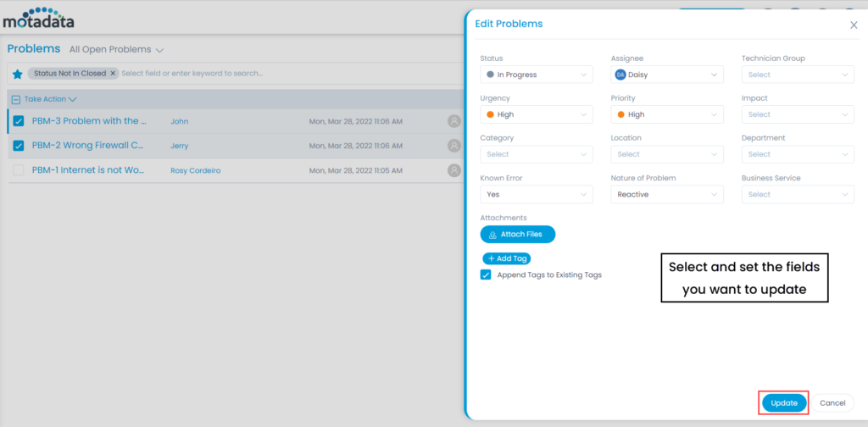Uncheck the PBM-2 problem checkbox

[19, 146]
